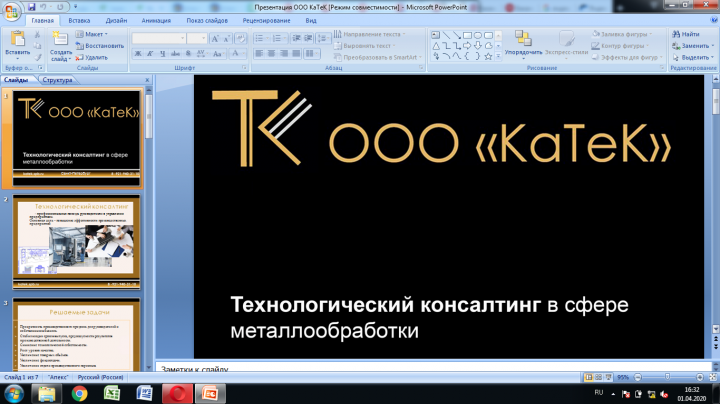Select the triangle shape in the gallery
The image size is (720, 404).
tap(436, 46)
